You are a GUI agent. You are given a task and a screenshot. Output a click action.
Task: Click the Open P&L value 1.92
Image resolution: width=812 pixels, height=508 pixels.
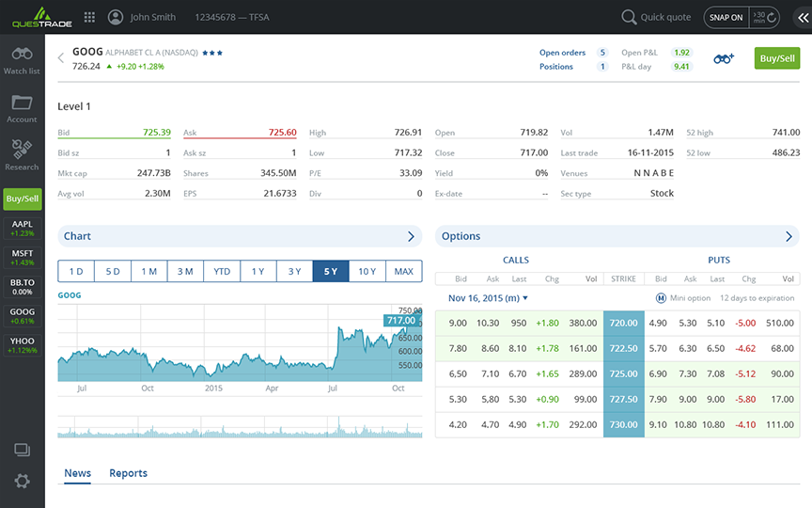pos(681,53)
